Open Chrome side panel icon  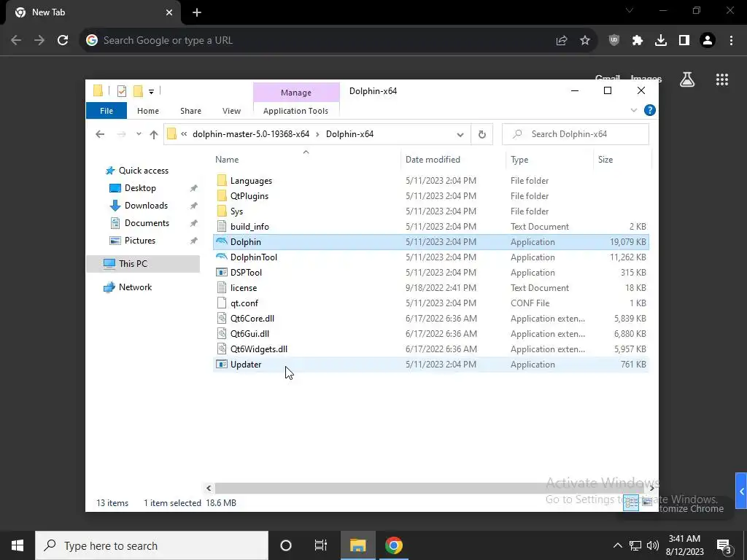(684, 41)
